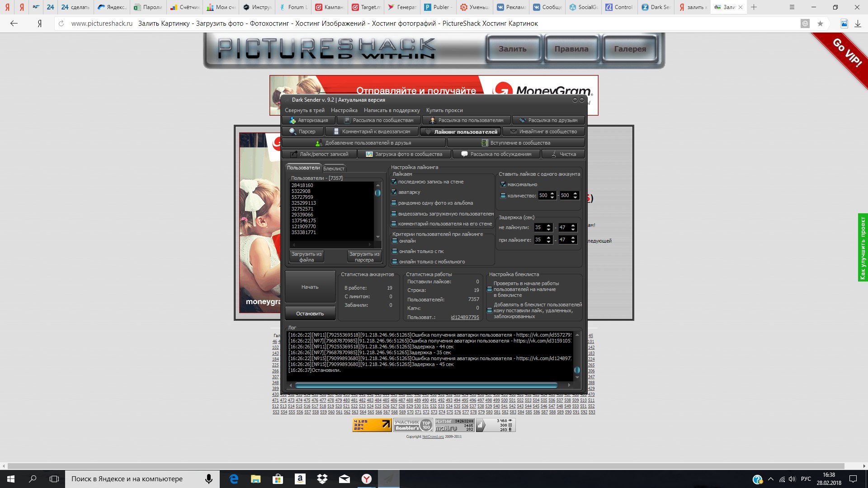Open Лайк/репост записей module
Screen dimensions: 868x488
point(319,154)
